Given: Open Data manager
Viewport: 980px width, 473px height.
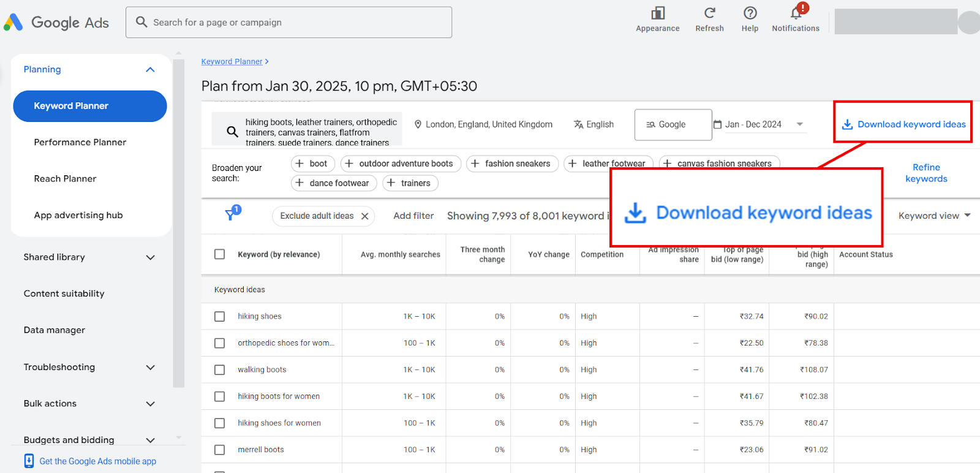Looking at the screenshot, I should [x=55, y=330].
